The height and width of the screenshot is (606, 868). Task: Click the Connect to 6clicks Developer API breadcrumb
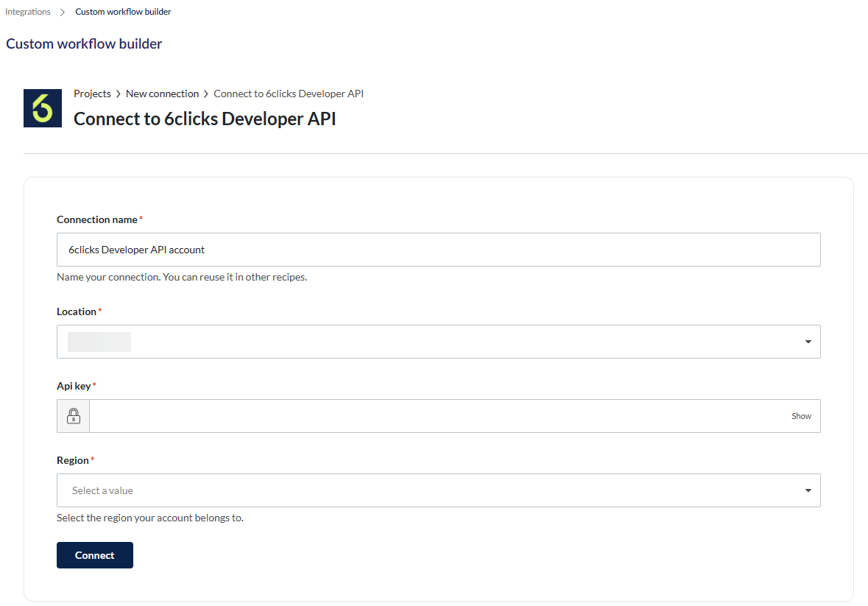[x=289, y=94]
